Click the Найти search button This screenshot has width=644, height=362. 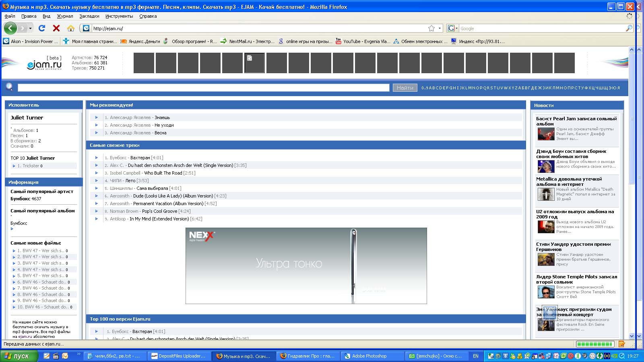(x=405, y=88)
